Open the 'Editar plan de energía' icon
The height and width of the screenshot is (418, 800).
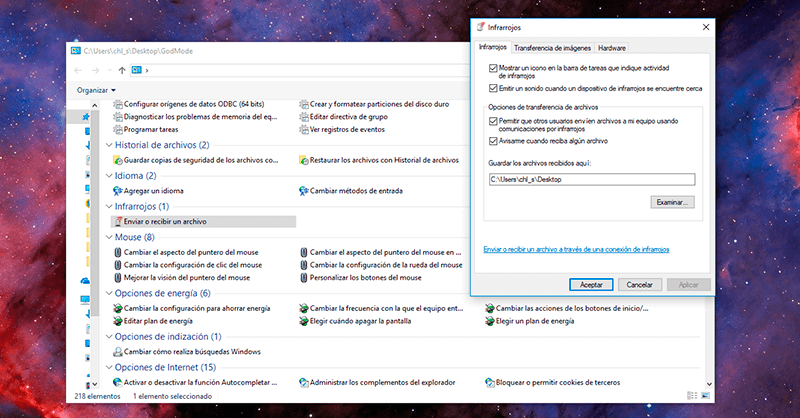(118, 321)
